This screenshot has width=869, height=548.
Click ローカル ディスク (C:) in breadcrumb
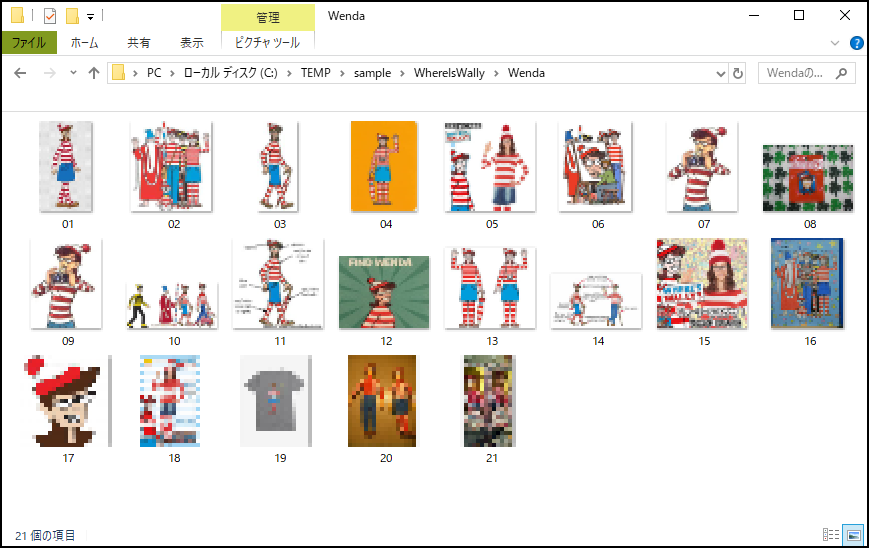pos(231,73)
